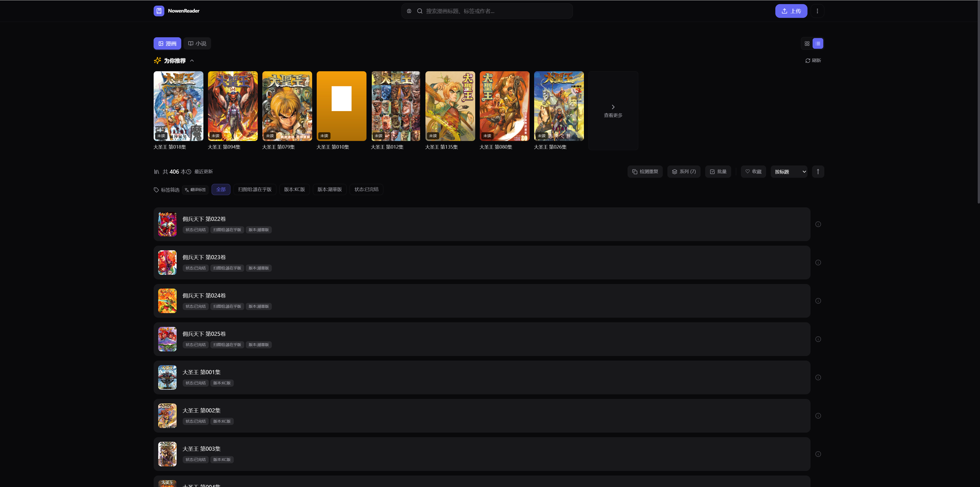Open recommended 大圣王 第135集 cover
980x487 pixels.
tap(450, 106)
